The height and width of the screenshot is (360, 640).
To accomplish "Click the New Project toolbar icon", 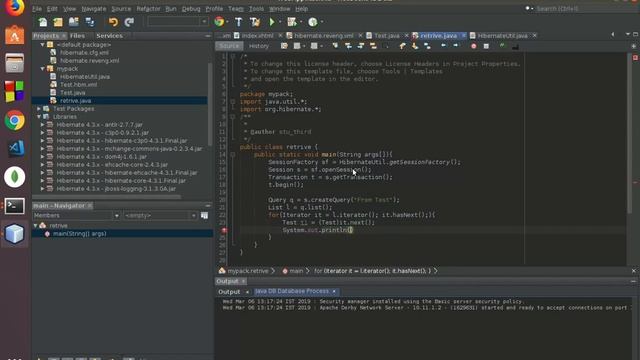I will 58,22.
